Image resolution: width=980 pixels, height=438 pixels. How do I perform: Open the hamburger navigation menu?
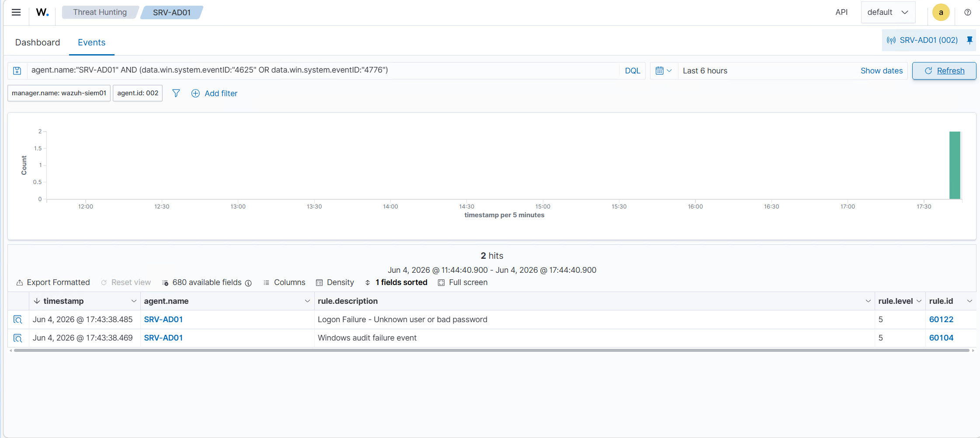tap(16, 12)
